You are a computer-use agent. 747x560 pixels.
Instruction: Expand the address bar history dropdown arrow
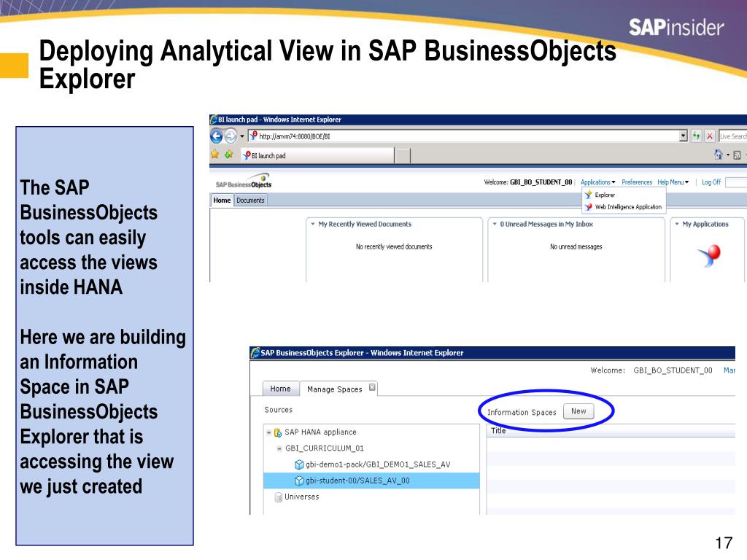[683, 136]
